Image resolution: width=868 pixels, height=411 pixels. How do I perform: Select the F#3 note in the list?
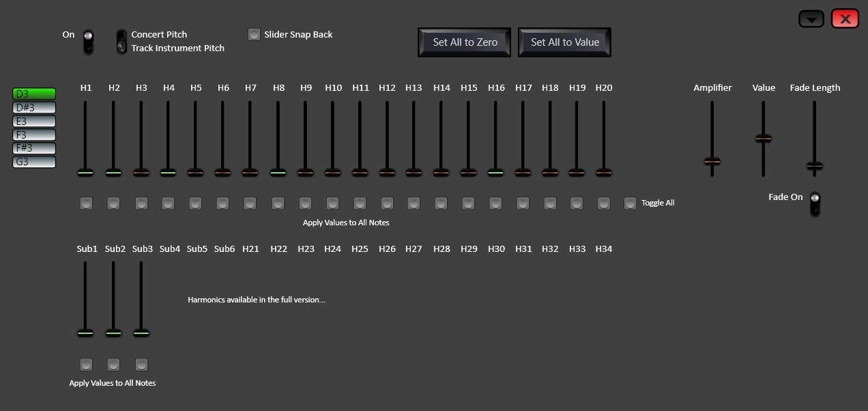point(33,148)
